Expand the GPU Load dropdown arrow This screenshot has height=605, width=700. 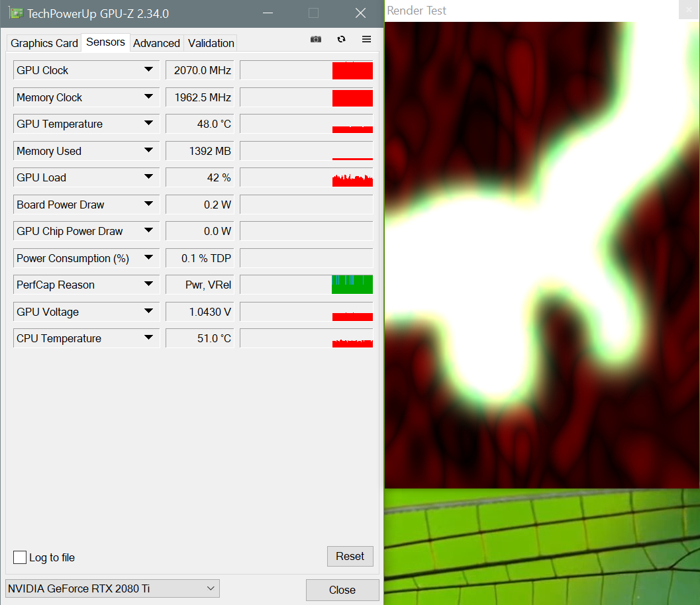pos(148,177)
